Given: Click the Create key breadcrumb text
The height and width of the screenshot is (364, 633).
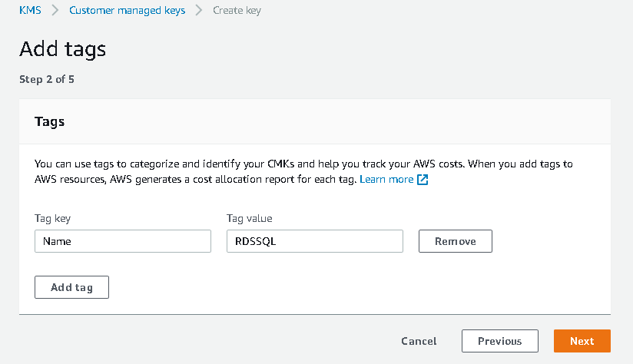Looking at the screenshot, I should 237,11.
